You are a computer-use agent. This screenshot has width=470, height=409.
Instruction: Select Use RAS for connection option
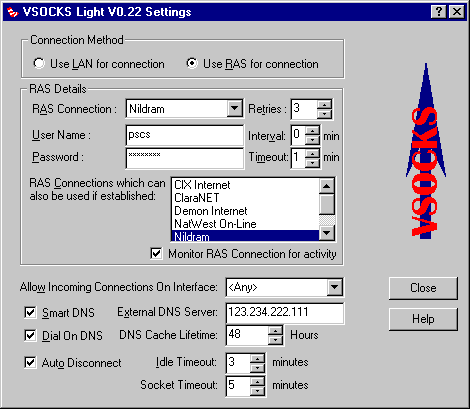252,63
